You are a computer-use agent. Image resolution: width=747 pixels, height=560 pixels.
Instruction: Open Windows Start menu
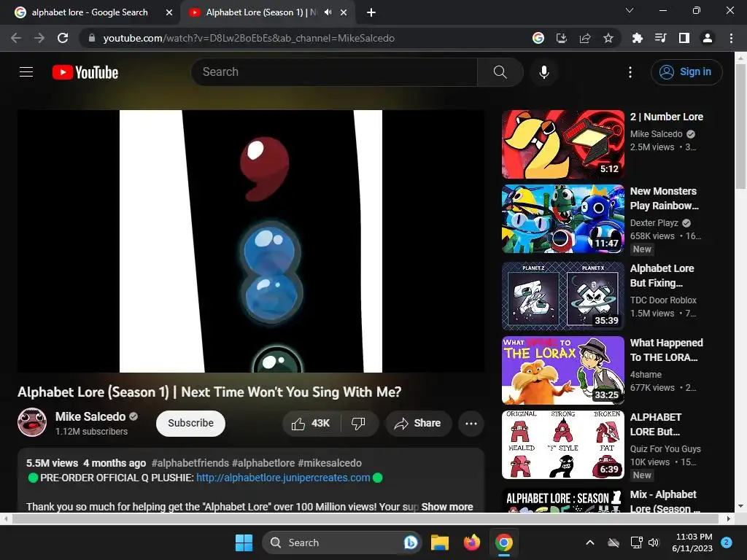coord(244,542)
